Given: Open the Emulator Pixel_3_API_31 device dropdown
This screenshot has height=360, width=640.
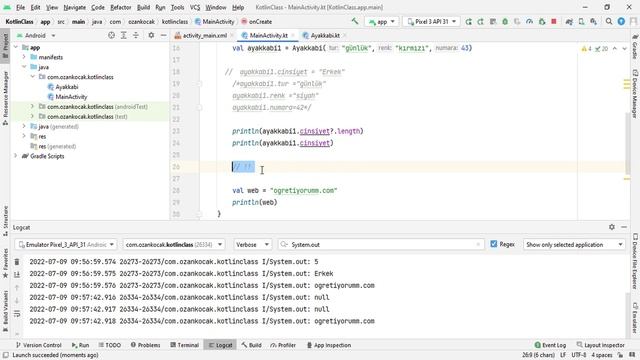Looking at the screenshot, I should pyautogui.click(x=66, y=244).
